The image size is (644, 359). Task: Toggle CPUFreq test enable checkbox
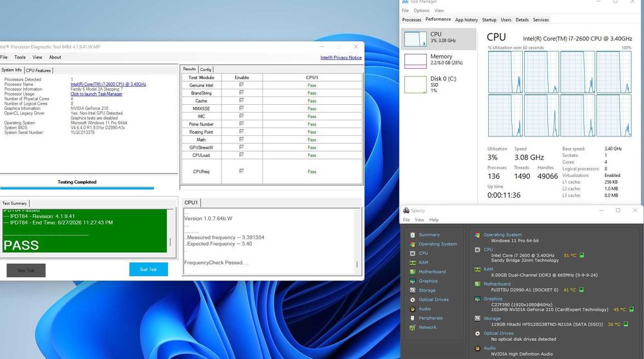(241, 171)
